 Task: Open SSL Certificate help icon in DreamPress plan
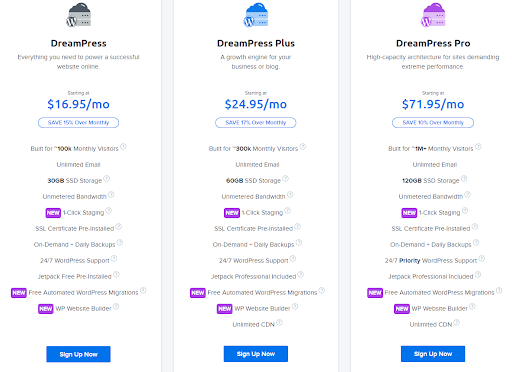[119, 227]
